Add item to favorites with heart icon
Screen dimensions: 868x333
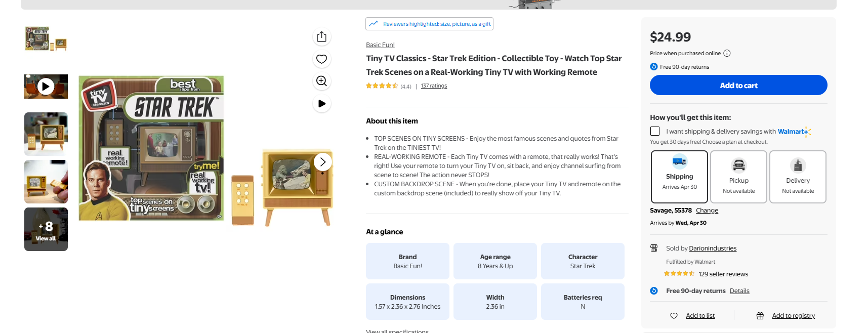pyautogui.click(x=321, y=59)
